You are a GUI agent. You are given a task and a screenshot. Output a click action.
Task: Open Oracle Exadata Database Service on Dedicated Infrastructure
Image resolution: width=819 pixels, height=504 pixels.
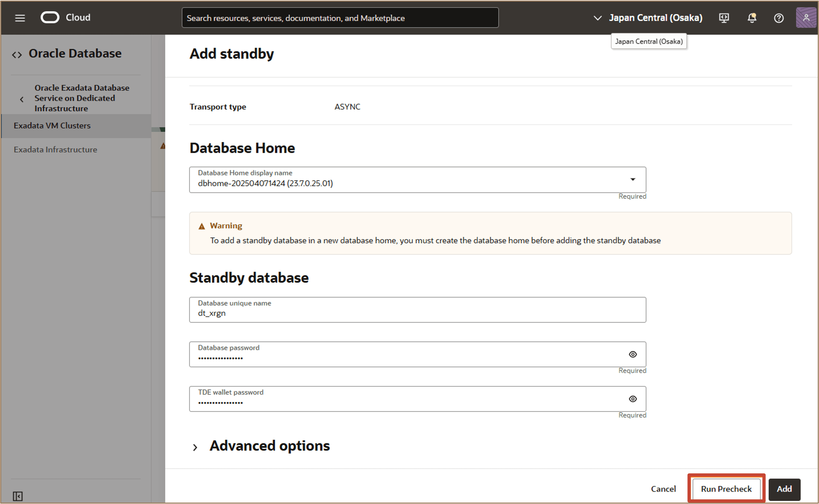tap(82, 98)
